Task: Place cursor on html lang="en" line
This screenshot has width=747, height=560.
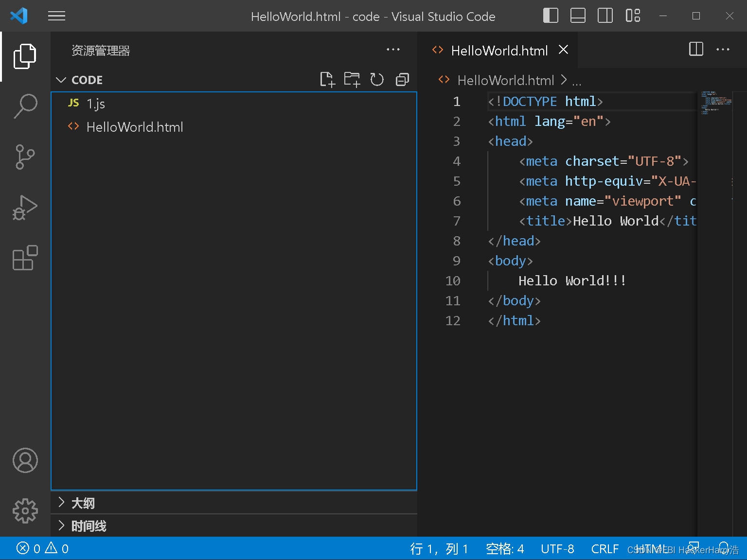Action: coord(549,121)
